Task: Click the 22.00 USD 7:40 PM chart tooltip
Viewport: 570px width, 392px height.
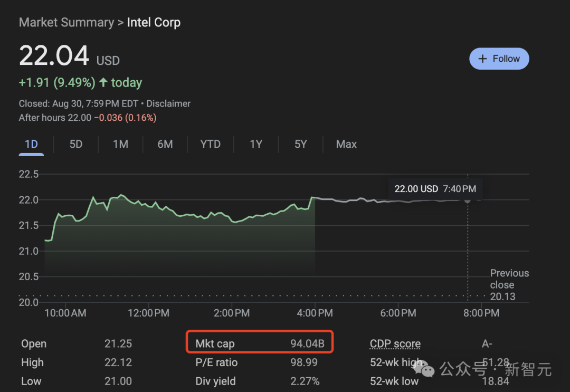Action: [x=435, y=189]
